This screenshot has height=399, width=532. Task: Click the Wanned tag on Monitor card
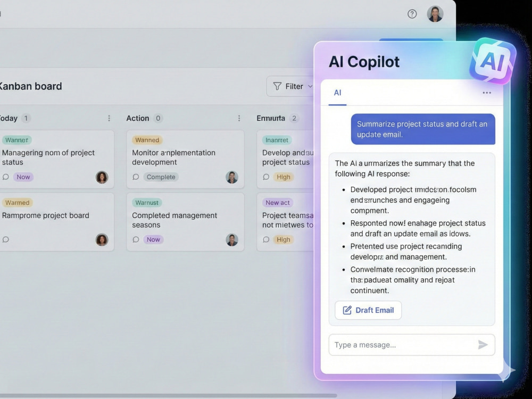point(147,140)
